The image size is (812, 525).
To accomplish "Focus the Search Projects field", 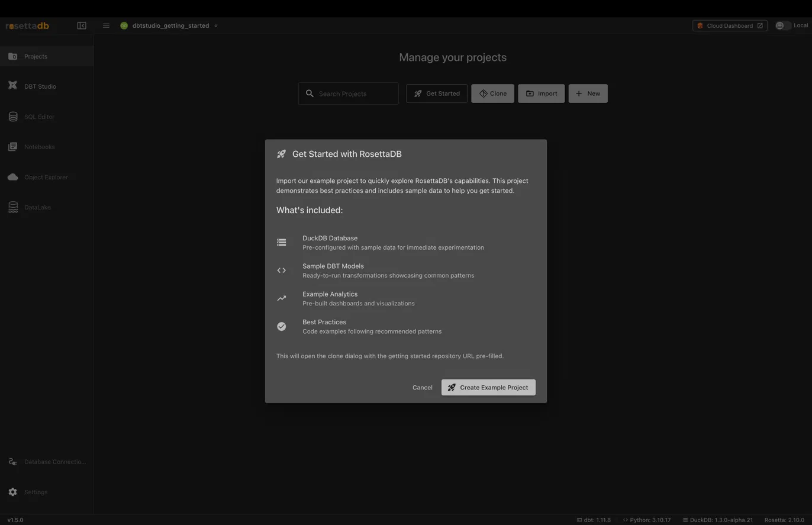I will click(x=348, y=94).
